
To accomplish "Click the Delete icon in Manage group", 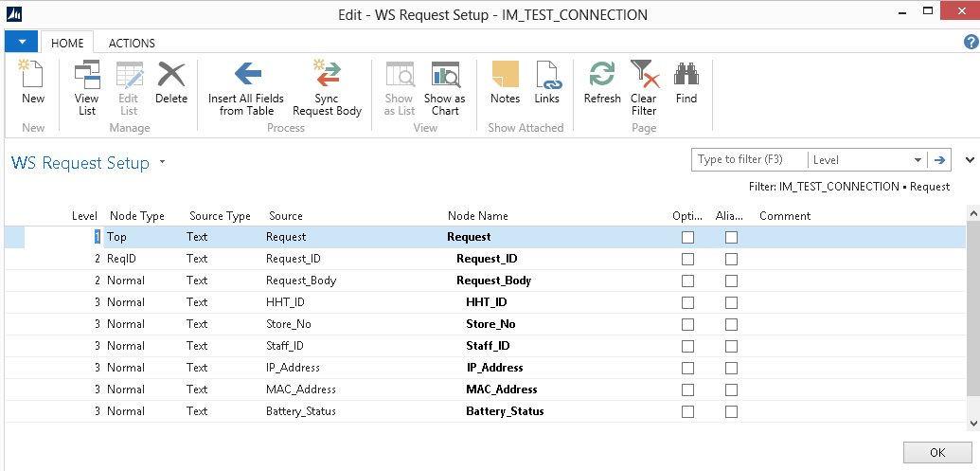I will (x=171, y=85).
